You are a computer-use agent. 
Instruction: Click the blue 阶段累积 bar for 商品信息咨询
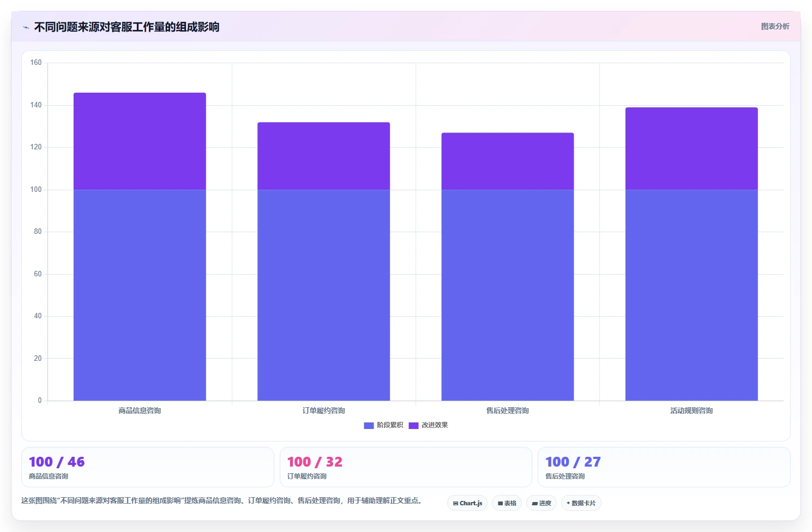coord(140,295)
